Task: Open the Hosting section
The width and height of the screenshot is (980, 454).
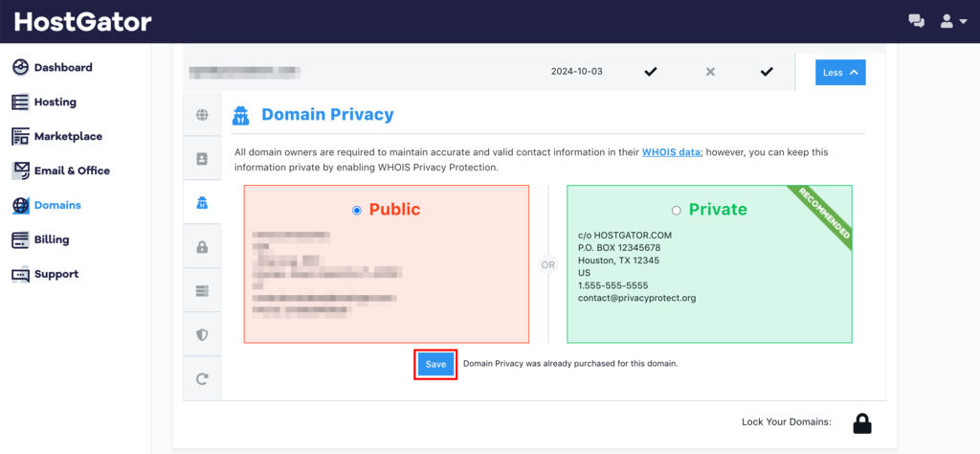Action: tap(55, 102)
